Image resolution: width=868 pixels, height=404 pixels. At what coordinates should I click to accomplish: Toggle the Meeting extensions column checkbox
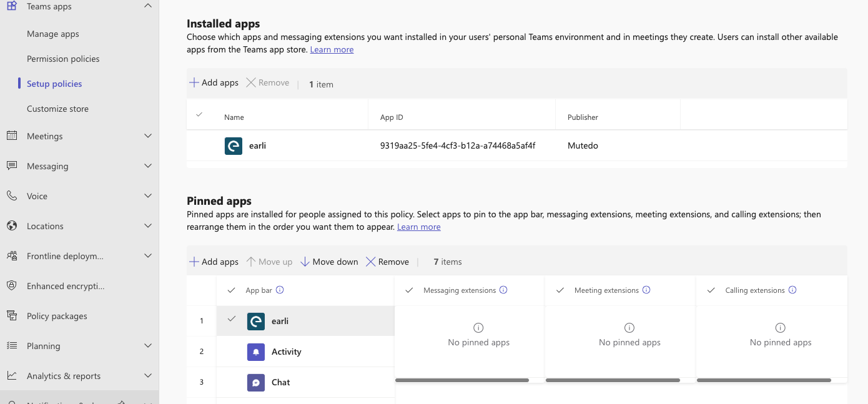(560, 290)
